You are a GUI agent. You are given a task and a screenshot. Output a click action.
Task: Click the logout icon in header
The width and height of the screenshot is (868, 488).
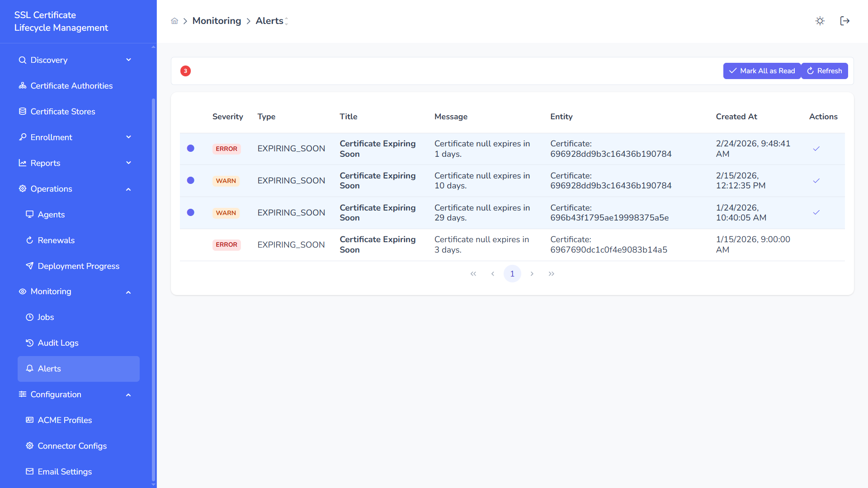844,21
